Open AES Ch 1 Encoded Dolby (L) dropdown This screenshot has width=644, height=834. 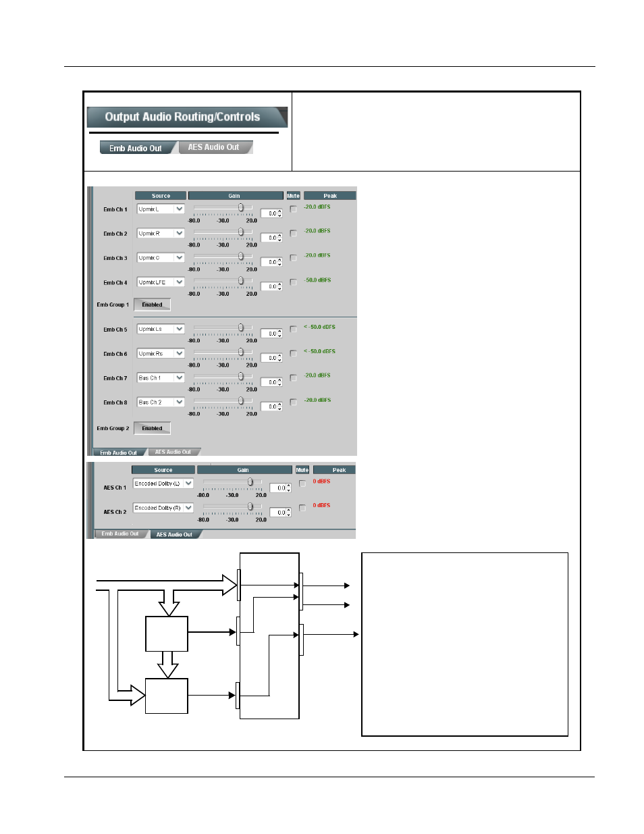tap(163, 484)
